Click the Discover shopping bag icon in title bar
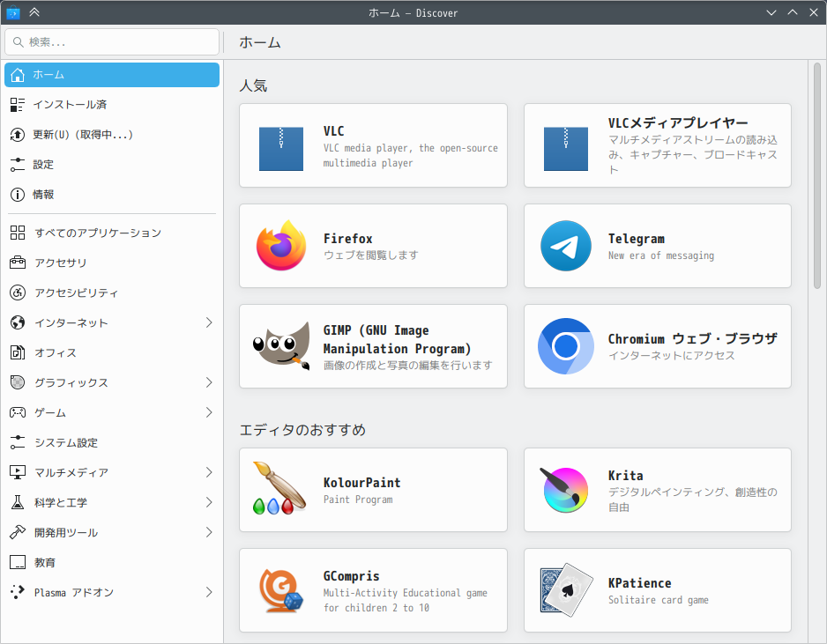The height and width of the screenshot is (644, 827). pyautogui.click(x=13, y=12)
